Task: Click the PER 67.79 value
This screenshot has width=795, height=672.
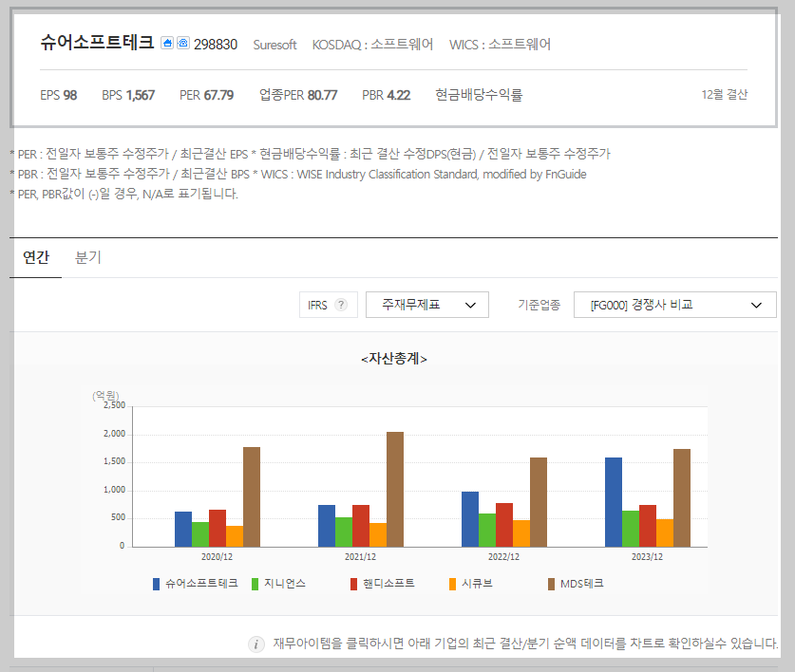Action: (206, 95)
